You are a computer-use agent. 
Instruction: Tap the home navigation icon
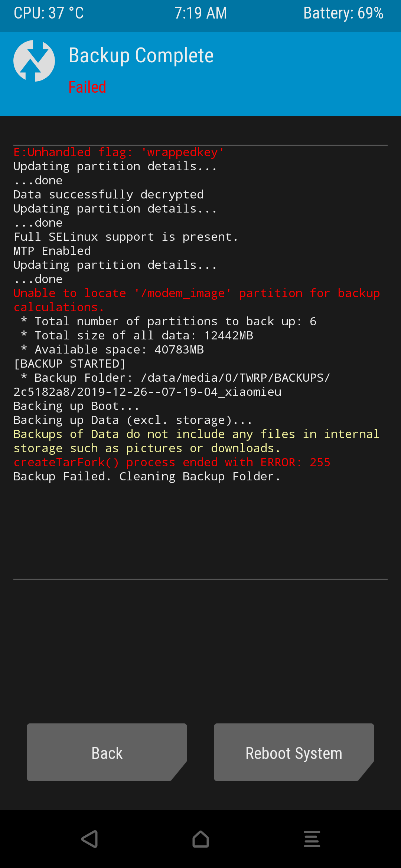pyautogui.click(x=200, y=839)
